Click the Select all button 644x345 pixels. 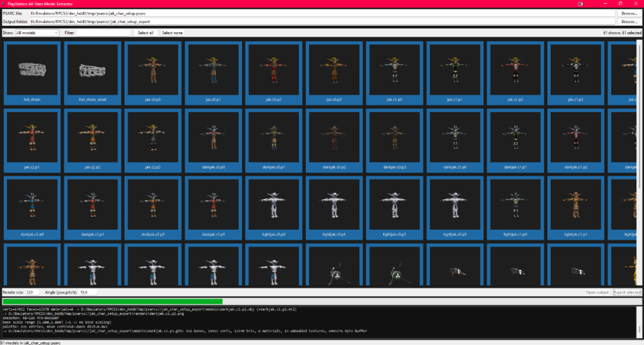coord(146,33)
